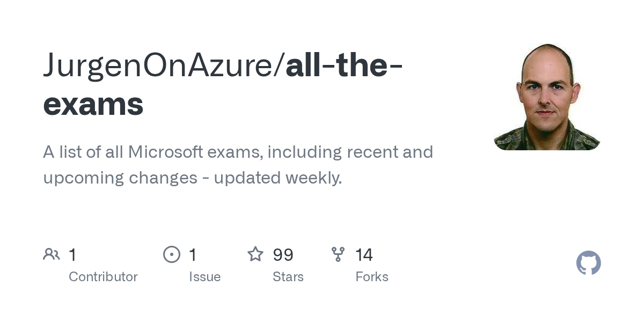
Task: Click the bold 'all-the-' title text
Action: (345, 65)
